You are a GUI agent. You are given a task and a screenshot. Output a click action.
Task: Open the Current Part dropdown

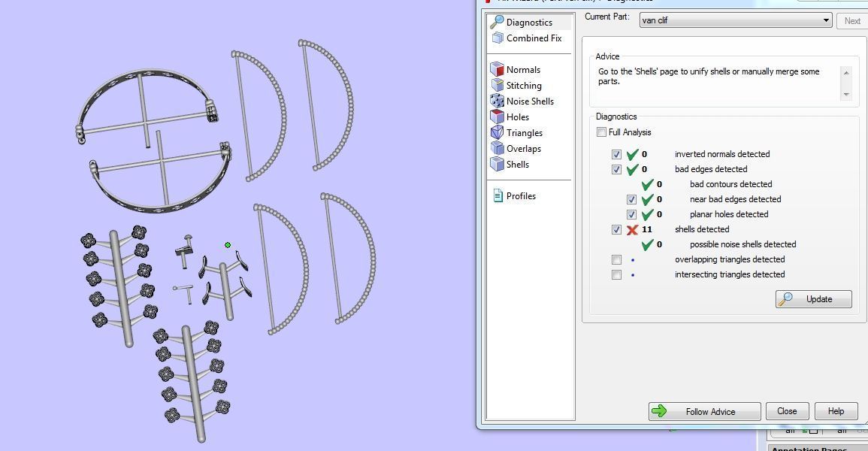click(736, 20)
